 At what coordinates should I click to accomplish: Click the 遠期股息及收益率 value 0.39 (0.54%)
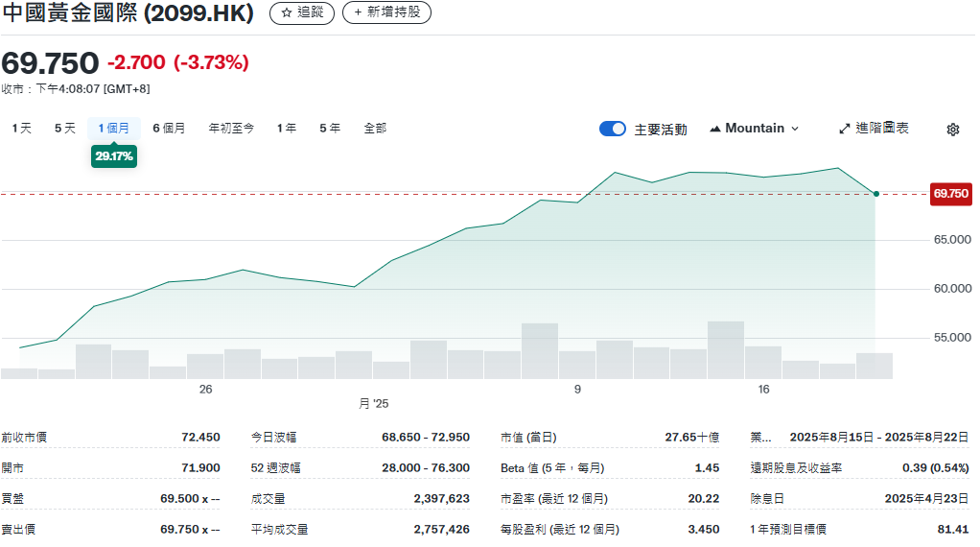point(936,468)
